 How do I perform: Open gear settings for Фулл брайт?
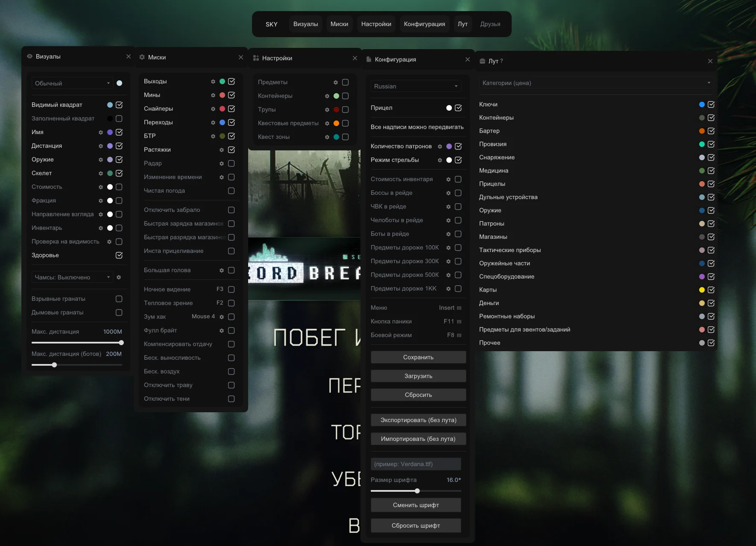[x=222, y=331]
